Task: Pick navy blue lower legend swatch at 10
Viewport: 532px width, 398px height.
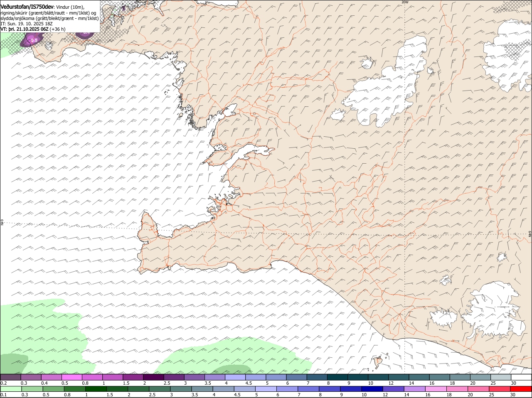Action: pyautogui.click(x=372, y=389)
